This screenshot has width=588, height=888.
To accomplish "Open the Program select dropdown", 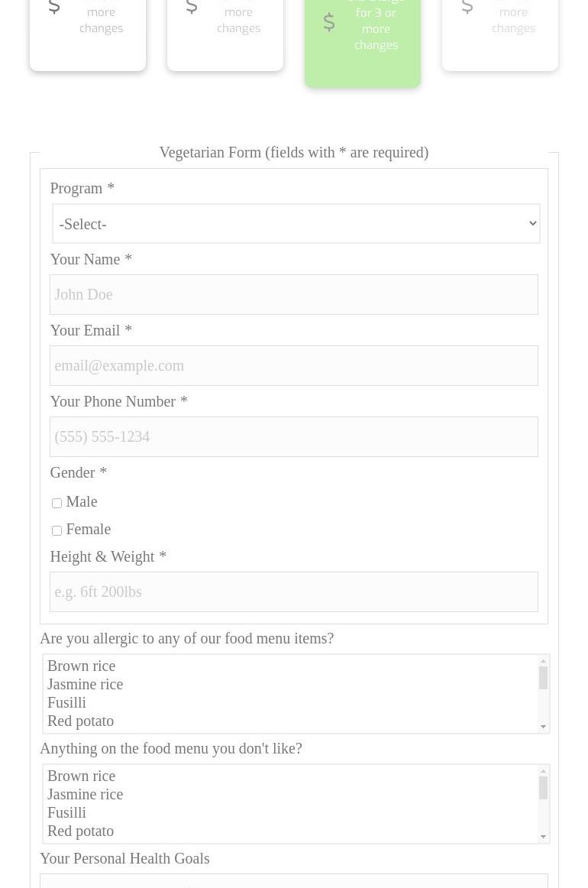I will tap(296, 224).
